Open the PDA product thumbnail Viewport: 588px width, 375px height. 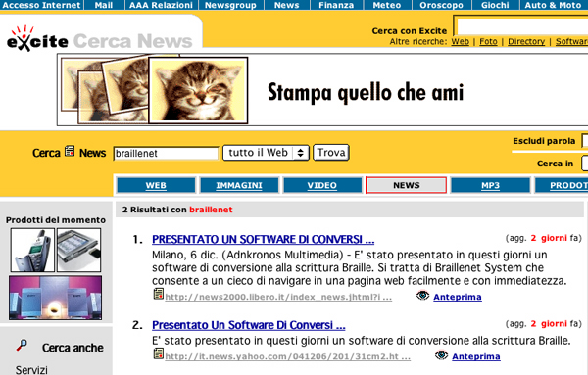point(78,250)
